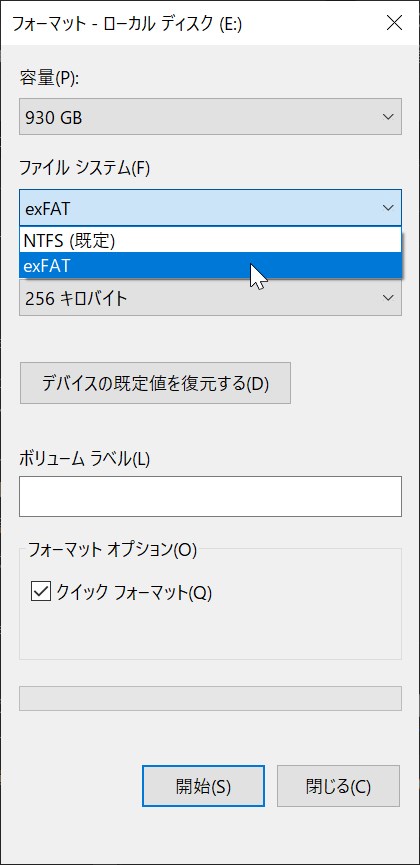Start formatting with the 開始(S) button
Screen dimensions: 420x865
pos(203,786)
